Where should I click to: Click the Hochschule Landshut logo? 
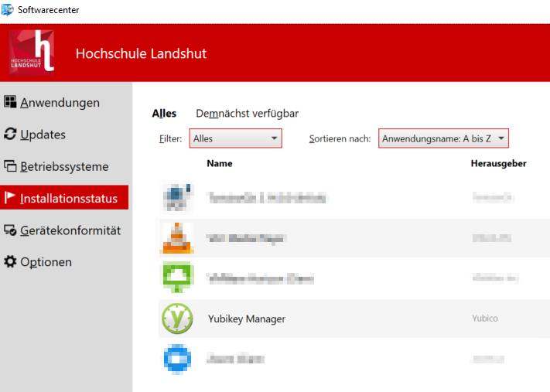(x=32, y=53)
